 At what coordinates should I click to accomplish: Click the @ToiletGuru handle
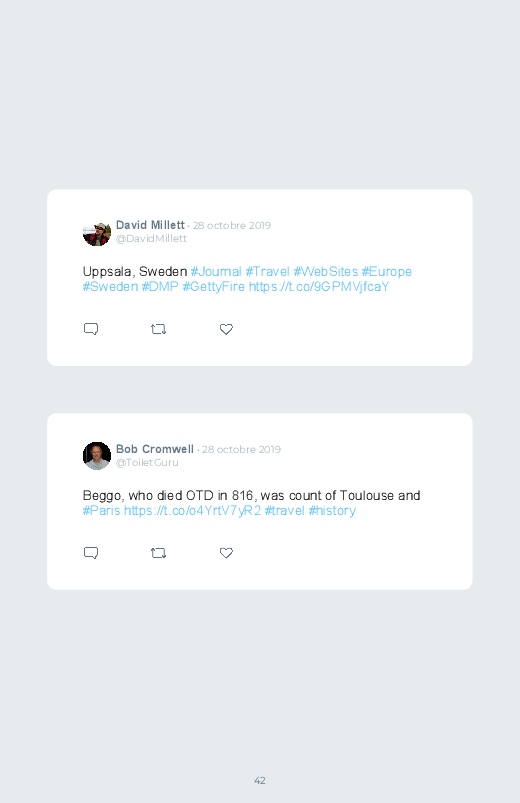(x=147, y=462)
